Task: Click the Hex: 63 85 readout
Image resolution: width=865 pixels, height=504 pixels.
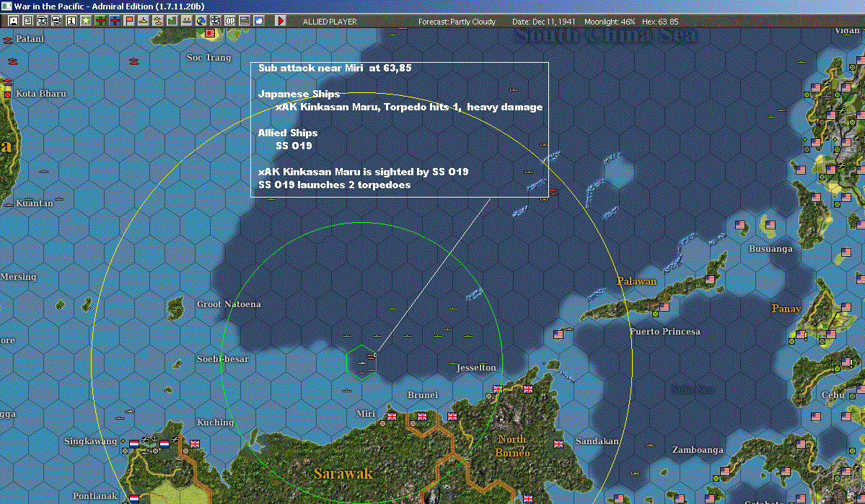Action: (660, 22)
